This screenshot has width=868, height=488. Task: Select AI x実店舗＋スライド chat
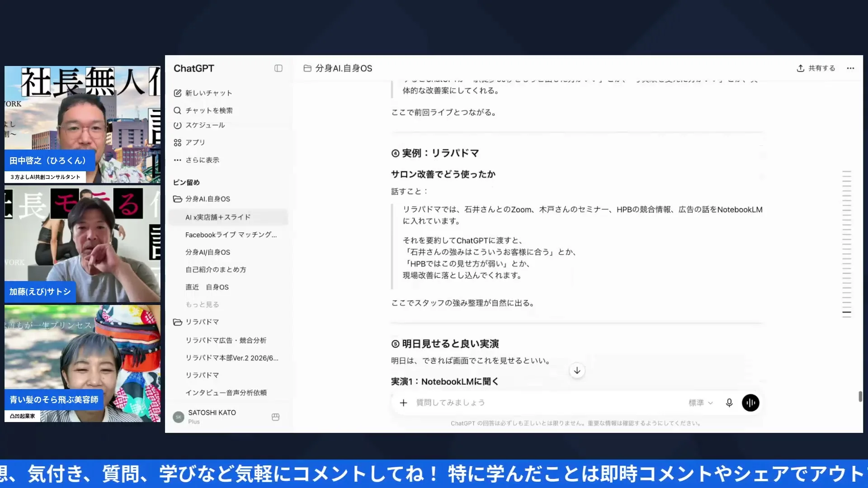tap(228, 217)
